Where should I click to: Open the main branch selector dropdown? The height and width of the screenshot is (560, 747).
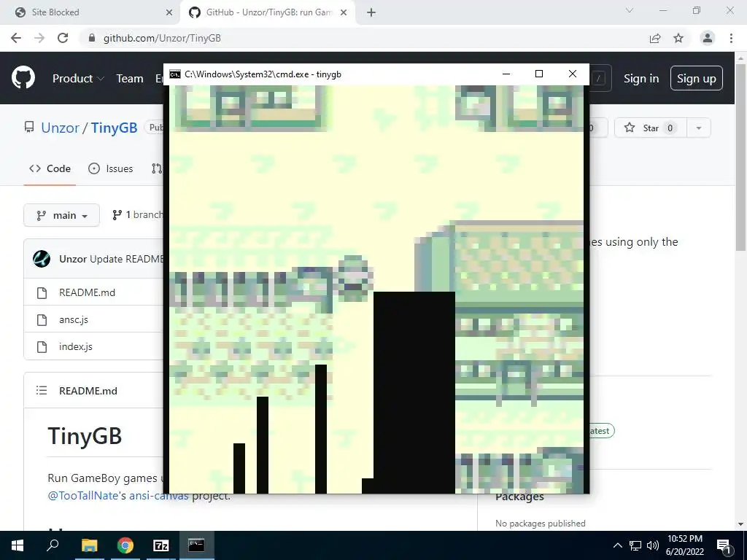tap(61, 215)
